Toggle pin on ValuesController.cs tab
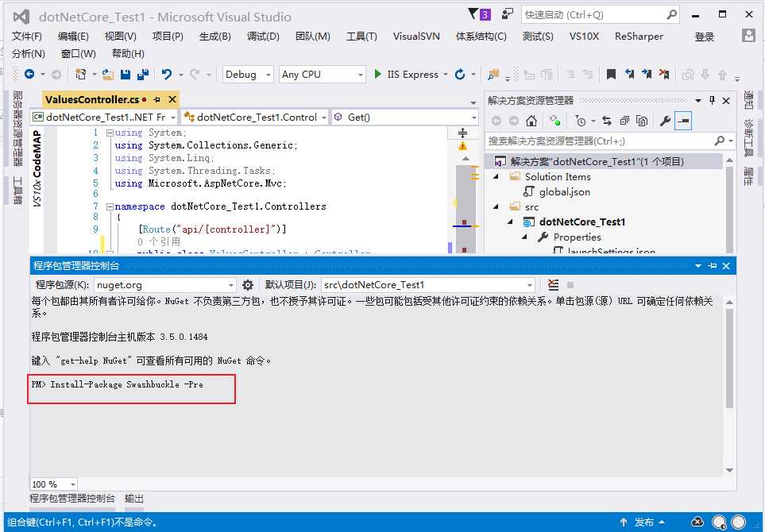This screenshot has width=765, height=532. (156, 99)
